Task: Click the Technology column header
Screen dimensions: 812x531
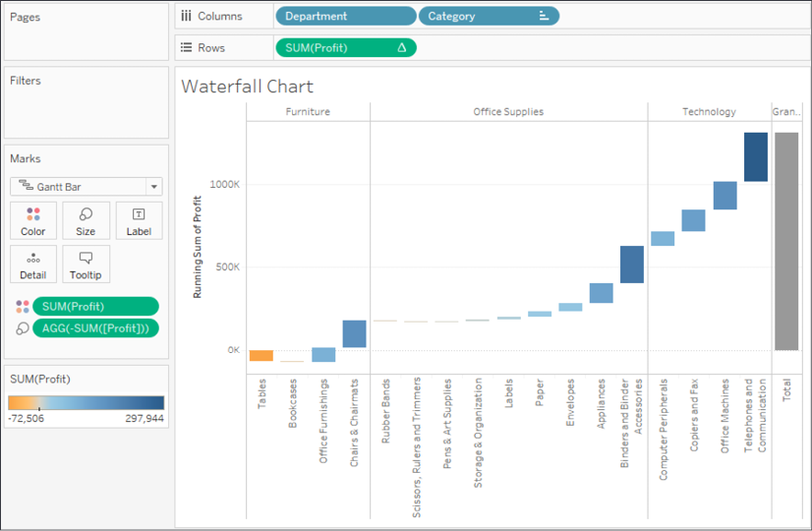Action: click(x=709, y=112)
